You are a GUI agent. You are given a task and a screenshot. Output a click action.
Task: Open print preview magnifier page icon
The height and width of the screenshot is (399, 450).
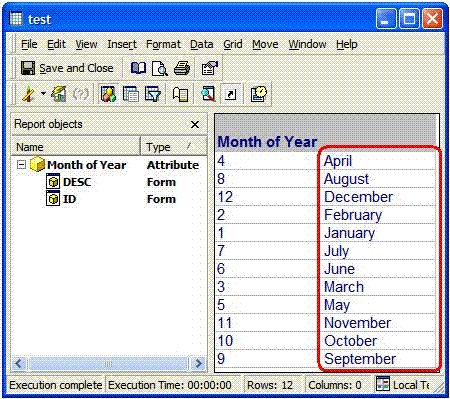[x=159, y=68]
